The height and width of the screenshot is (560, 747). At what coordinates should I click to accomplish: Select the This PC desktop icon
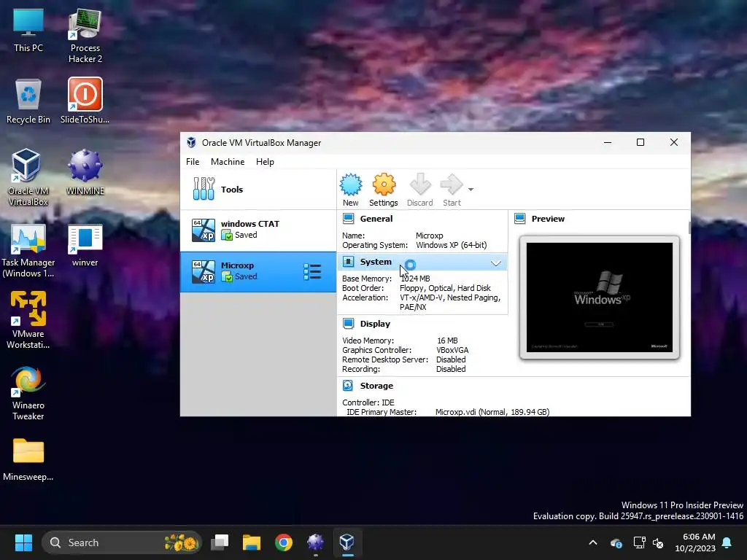point(28,30)
